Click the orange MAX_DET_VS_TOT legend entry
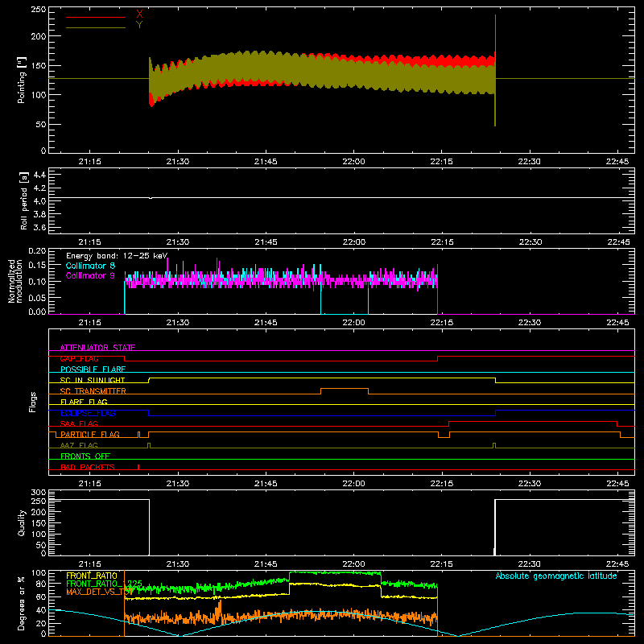This screenshot has width=644, height=644. point(100,592)
